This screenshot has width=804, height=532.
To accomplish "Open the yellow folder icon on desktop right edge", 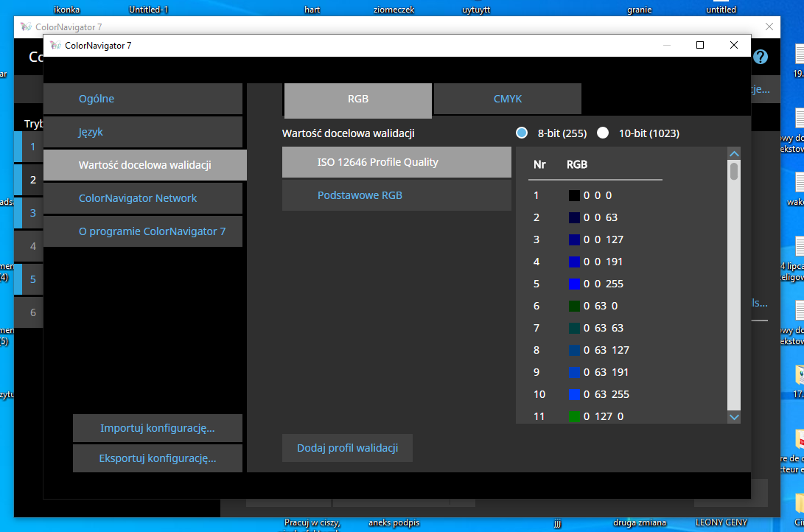I will [799, 503].
